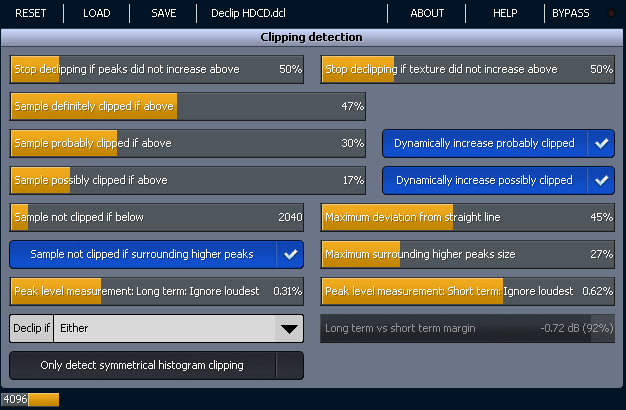Screen dimensions: 626x410
Task: Uncheck checkmark for Dynamically increase possibly clipped
Action: pyautogui.click(x=601, y=180)
